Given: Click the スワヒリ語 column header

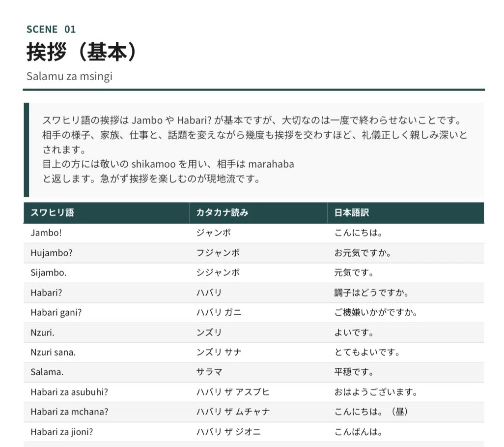Looking at the screenshot, I should tap(107, 213).
